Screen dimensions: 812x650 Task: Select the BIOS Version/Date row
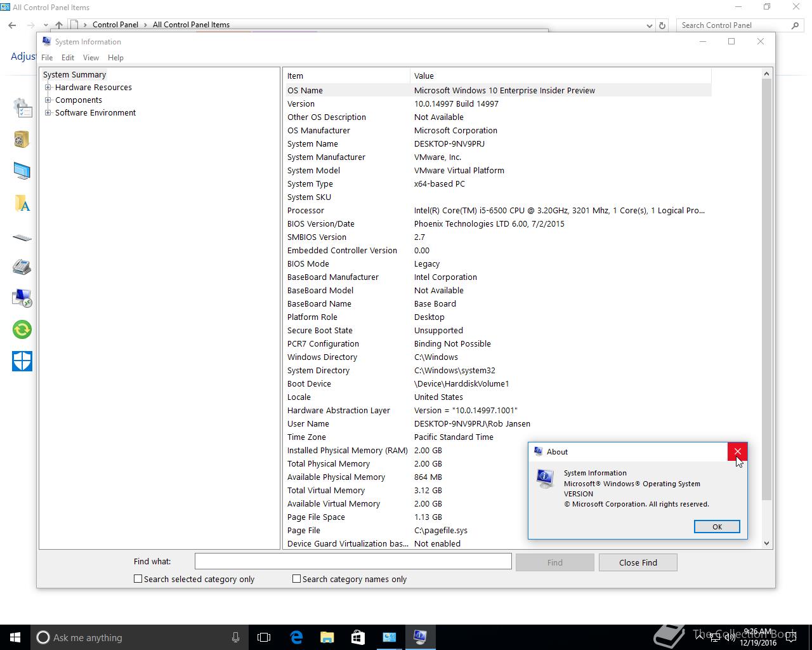498,223
